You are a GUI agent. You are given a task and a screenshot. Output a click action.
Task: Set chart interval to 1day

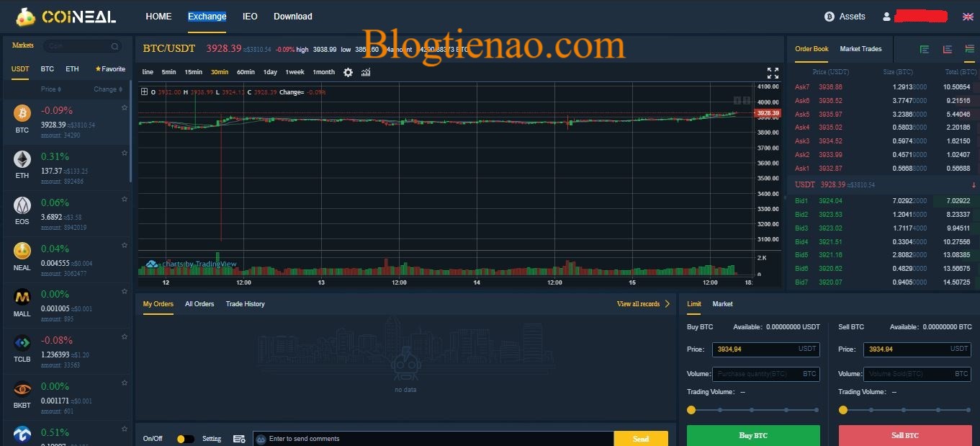click(270, 72)
